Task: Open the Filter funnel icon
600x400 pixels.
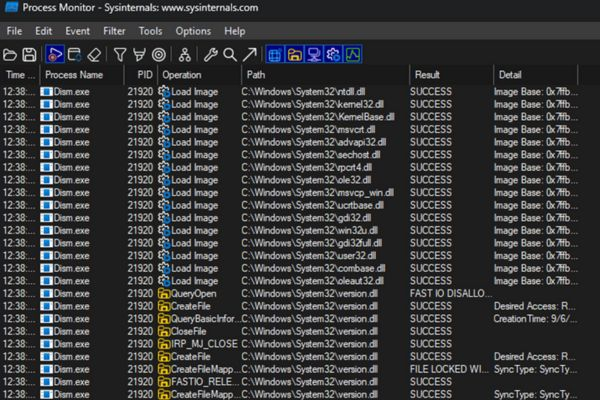Action: pyautogui.click(x=120, y=54)
